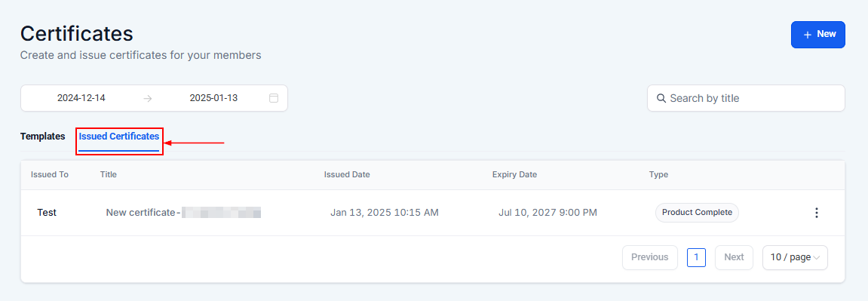868x301 pixels.
Task: Click the start date 2024-12-14
Action: pyautogui.click(x=81, y=98)
